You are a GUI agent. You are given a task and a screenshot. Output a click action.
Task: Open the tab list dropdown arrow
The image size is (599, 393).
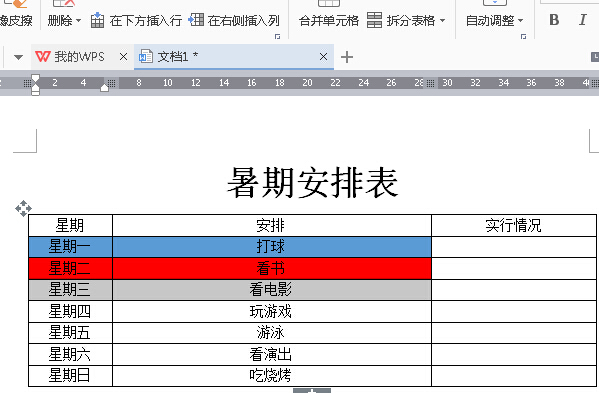click(18, 58)
